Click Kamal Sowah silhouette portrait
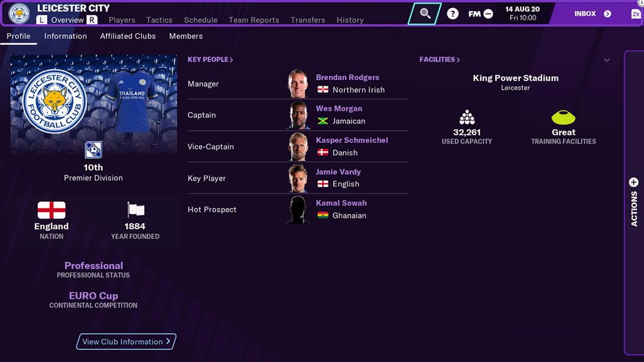This screenshot has width=644, height=362. 298,209
